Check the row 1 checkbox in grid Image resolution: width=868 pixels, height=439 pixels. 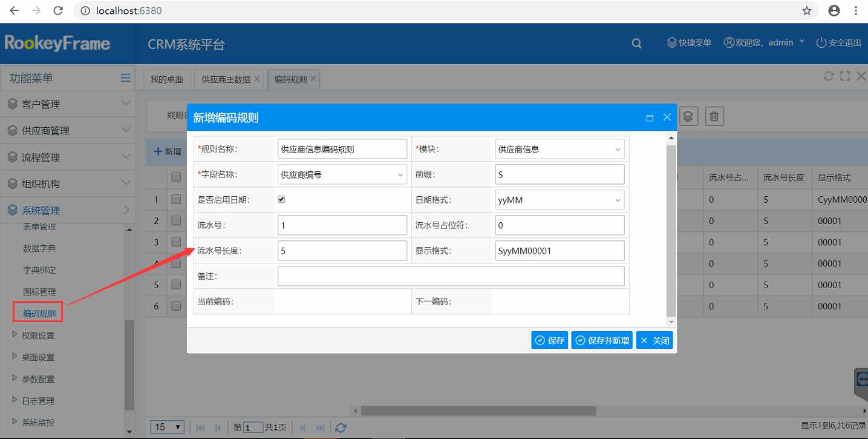(x=176, y=199)
